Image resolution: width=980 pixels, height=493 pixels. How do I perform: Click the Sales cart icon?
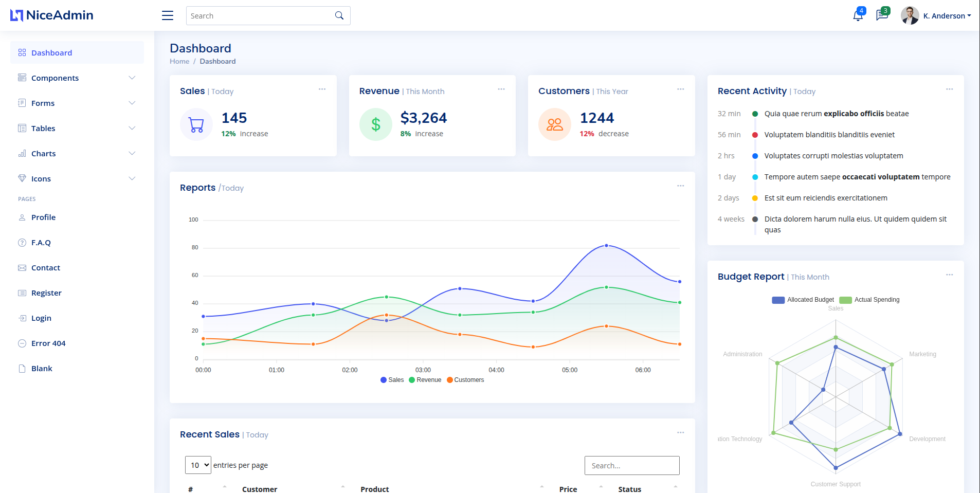click(196, 124)
